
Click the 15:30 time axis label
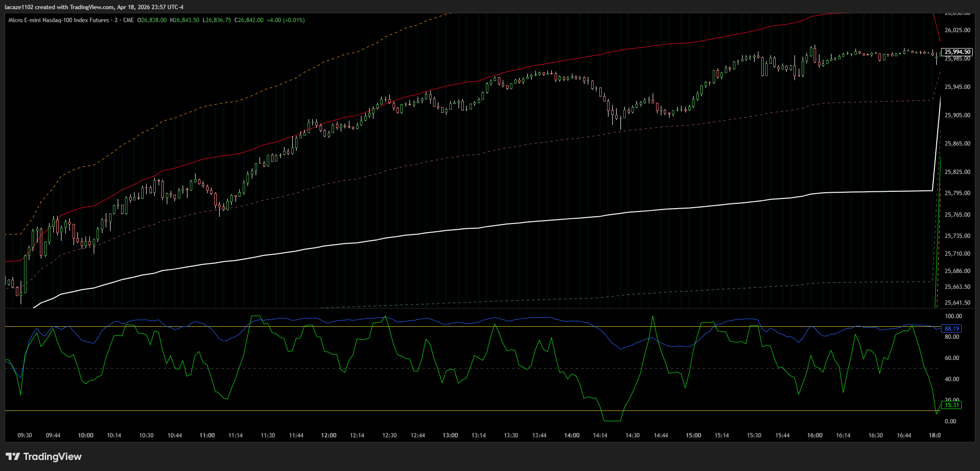(754, 435)
